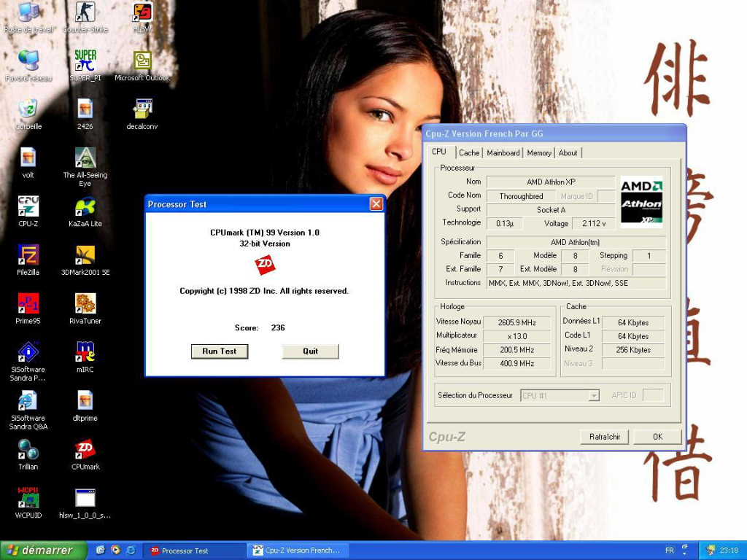Screen dimensions: 747x560
Task: Click Quit in the Processor Test dialog
Action: click(x=310, y=351)
